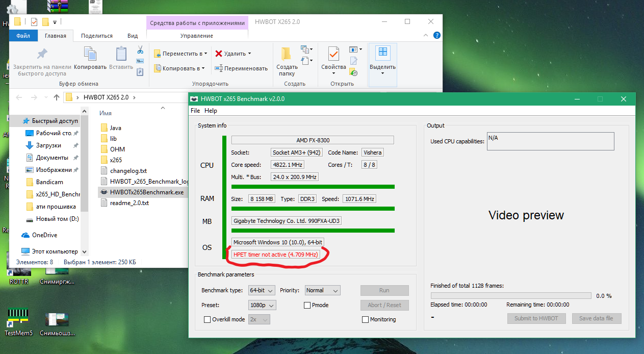The width and height of the screenshot is (644, 354).
Task: Select HWBOT_x265_Benchmark_log file
Action: pyautogui.click(x=145, y=182)
